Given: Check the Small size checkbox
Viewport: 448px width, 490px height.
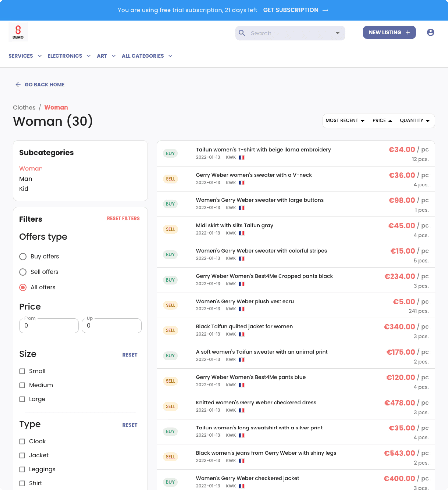Looking at the screenshot, I should [x=22, y=371].
